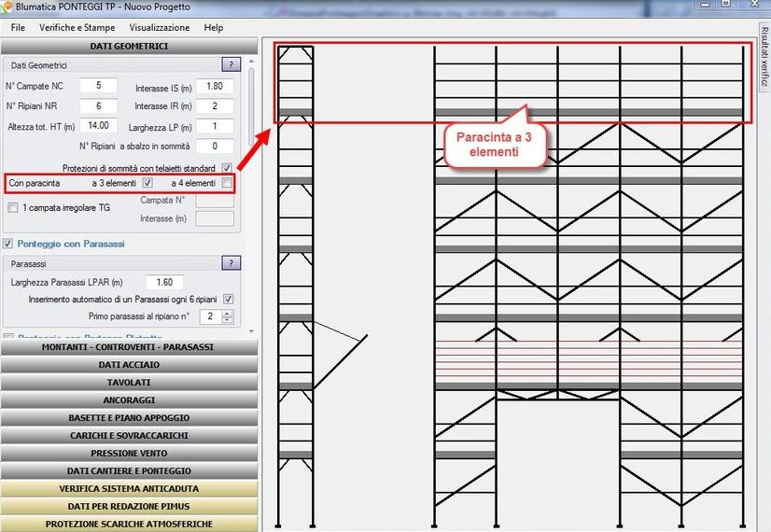Screen dimensions: 771x532
Task: Enable paracinta a 4 elementi checkbox
Action: click(x=227, y=183)
